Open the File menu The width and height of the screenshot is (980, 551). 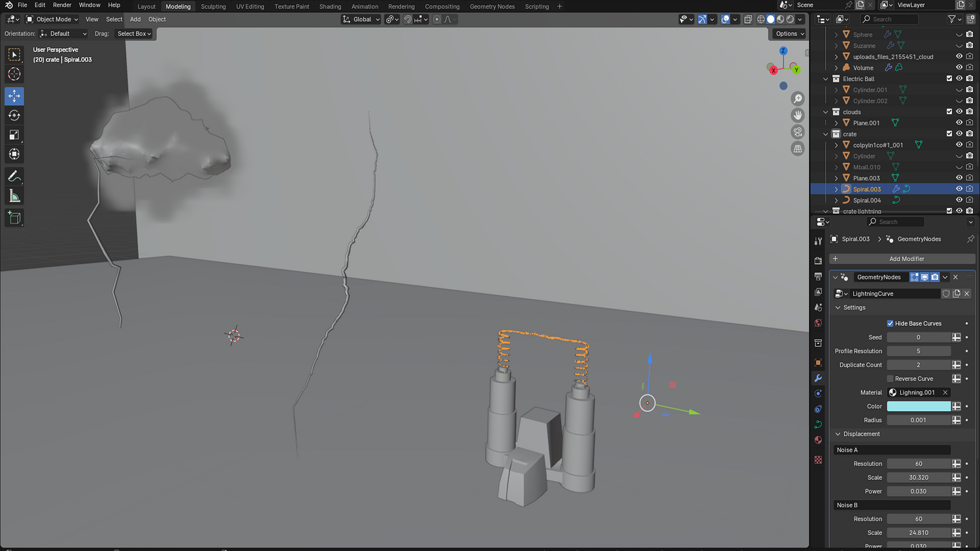tap(22, 5)
